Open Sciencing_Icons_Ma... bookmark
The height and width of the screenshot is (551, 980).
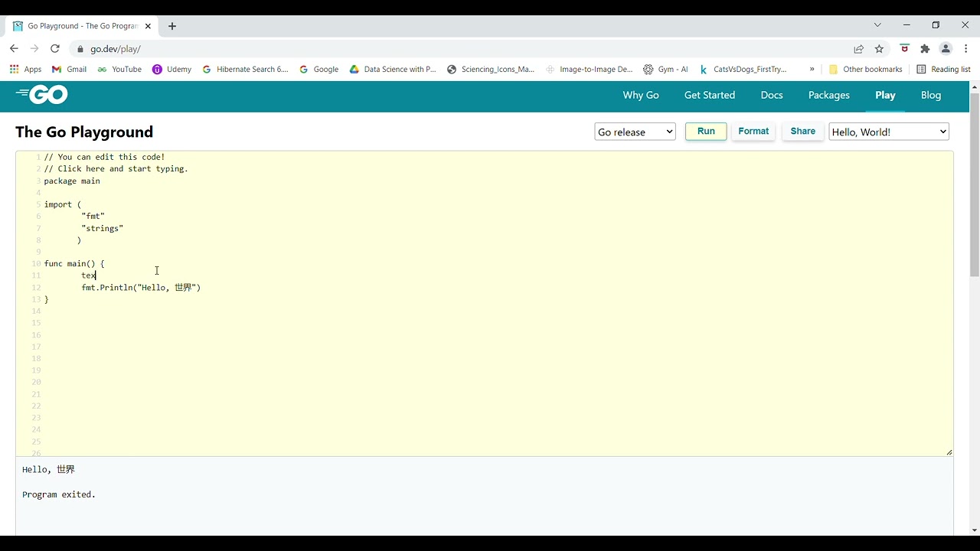491,69
